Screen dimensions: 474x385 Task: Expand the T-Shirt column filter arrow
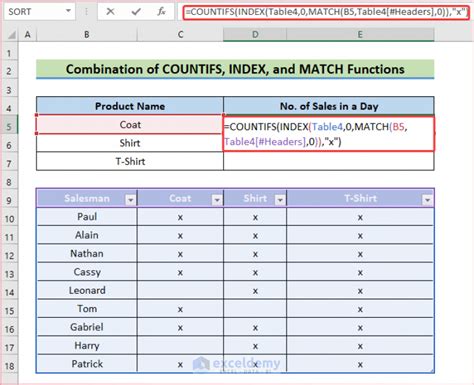(427, 200)
